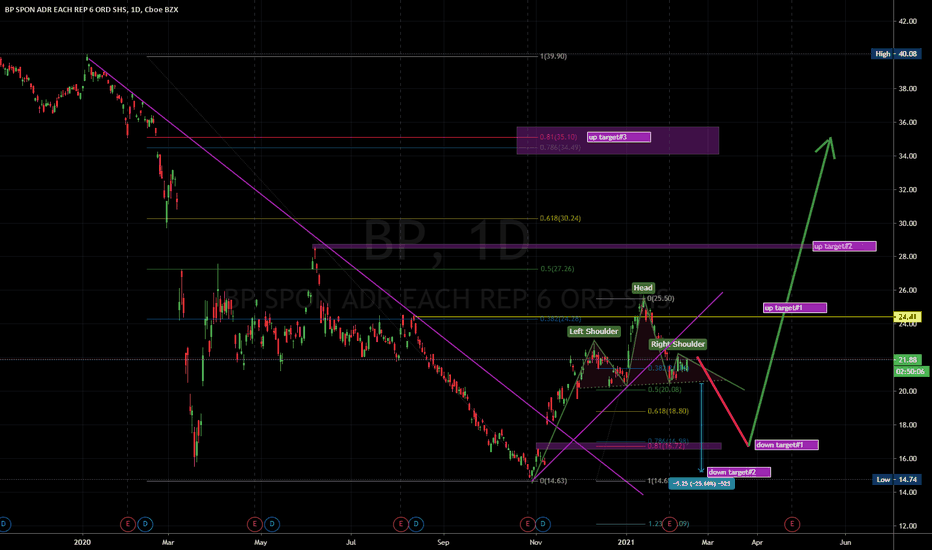Select the Fibonacci label '0(14.63)'
Screen dimensions: 932x550
553,480
